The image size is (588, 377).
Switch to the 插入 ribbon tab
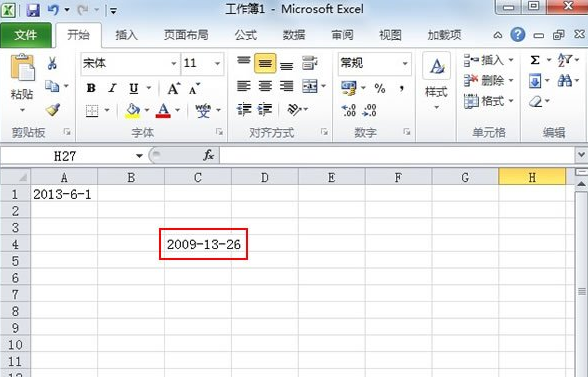click(126, 35)
